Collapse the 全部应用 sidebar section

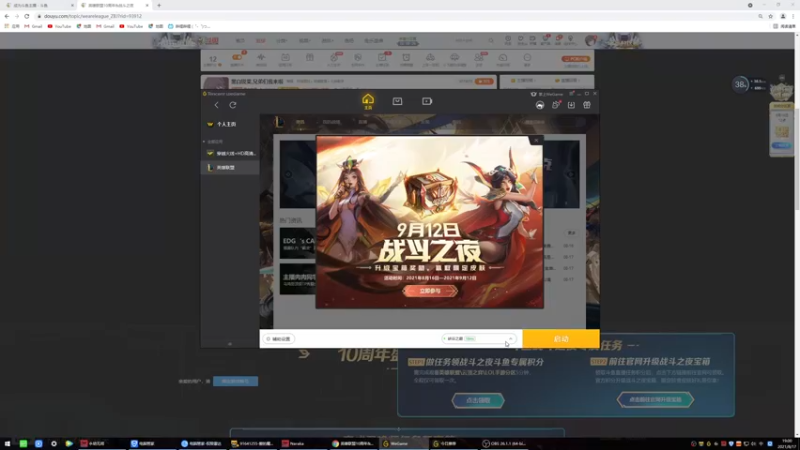(x=213, y=141)
